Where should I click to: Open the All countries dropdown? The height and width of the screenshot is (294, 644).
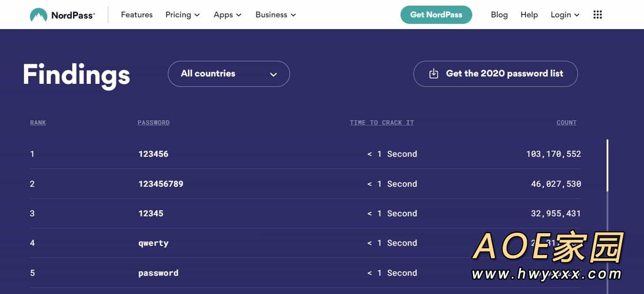click(229, 74)
